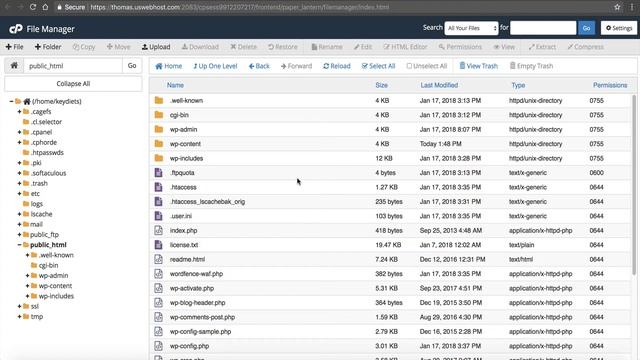
Task: Open the HTML Editor tool
Action: point(405,47)
